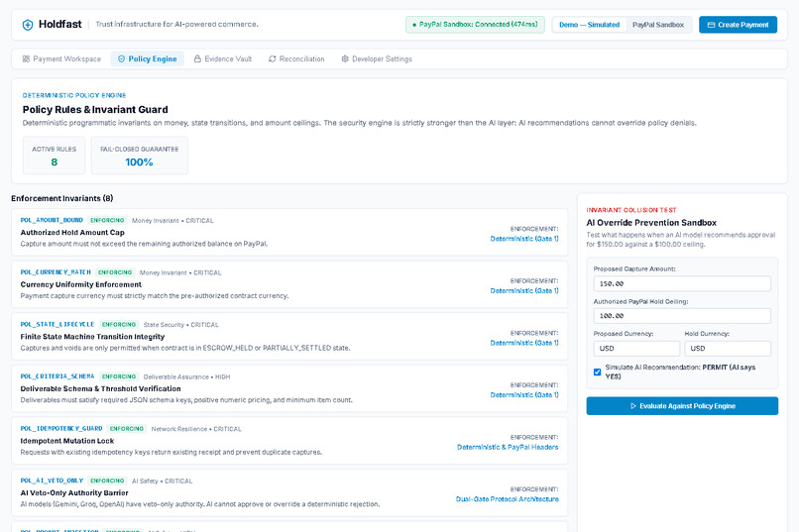
Task: Click Deliverable Schema & Threshold Verification title
Action: [100, 388]
